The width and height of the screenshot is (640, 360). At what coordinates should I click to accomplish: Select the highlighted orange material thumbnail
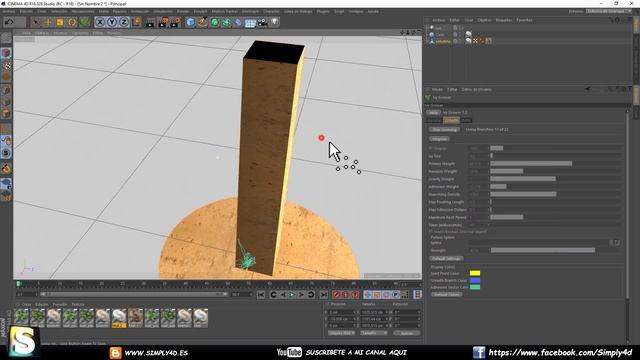coord(119,318)
